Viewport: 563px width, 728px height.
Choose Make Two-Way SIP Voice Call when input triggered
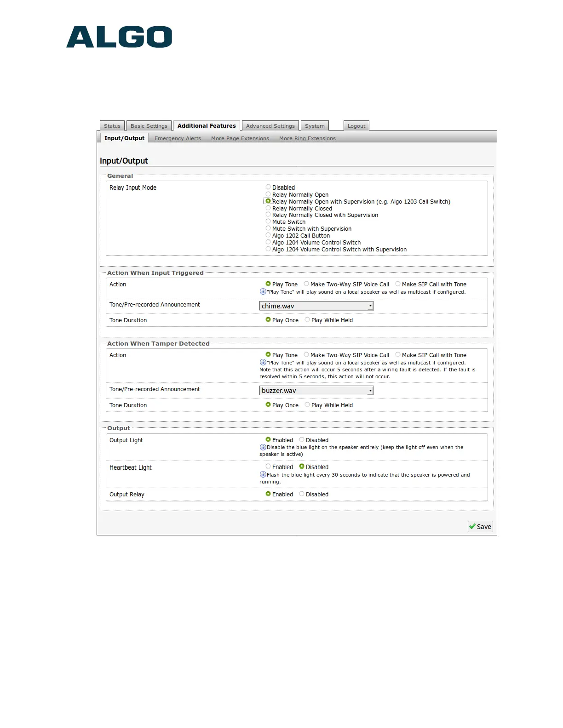(306, 284)
